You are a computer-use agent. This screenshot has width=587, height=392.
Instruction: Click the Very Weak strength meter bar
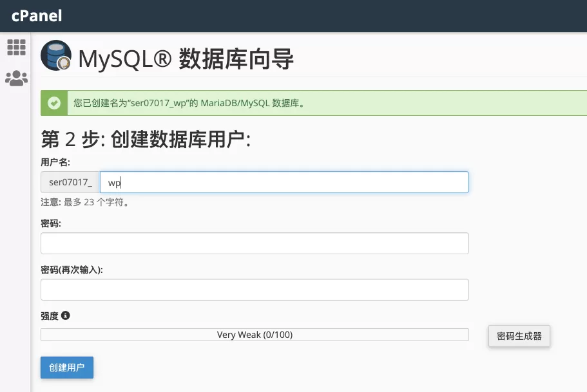point(255,335)
